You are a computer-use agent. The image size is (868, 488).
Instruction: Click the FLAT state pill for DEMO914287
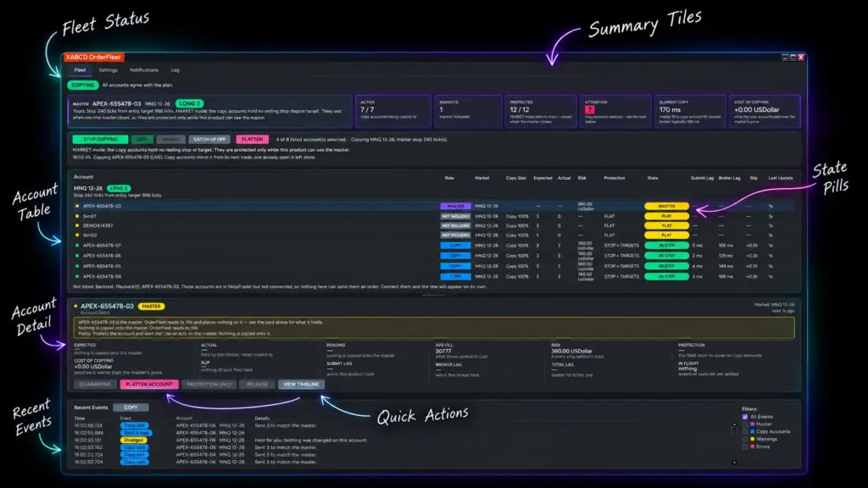(666, 225)
